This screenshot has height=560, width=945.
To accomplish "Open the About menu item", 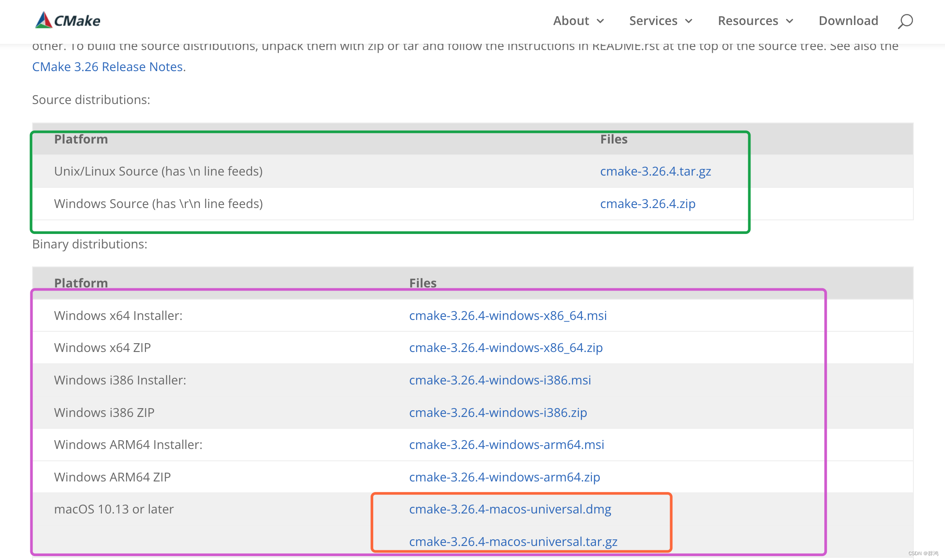I will [x=570, y=21].
